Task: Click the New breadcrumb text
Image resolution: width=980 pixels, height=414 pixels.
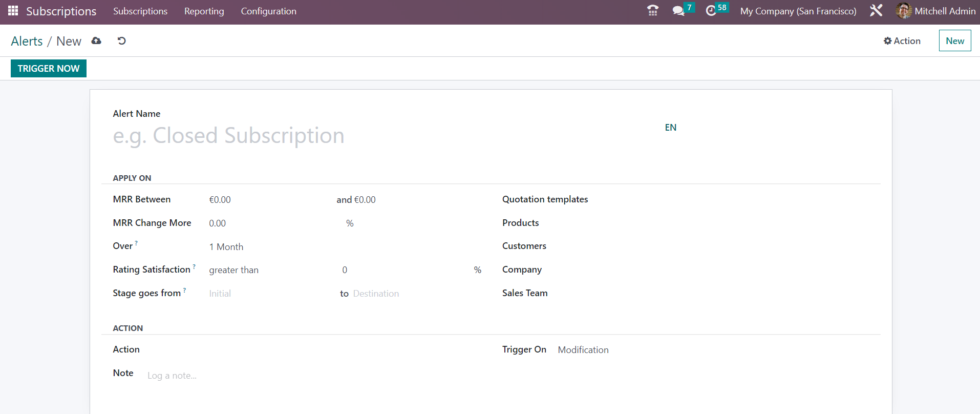Action: coord(69,41)
